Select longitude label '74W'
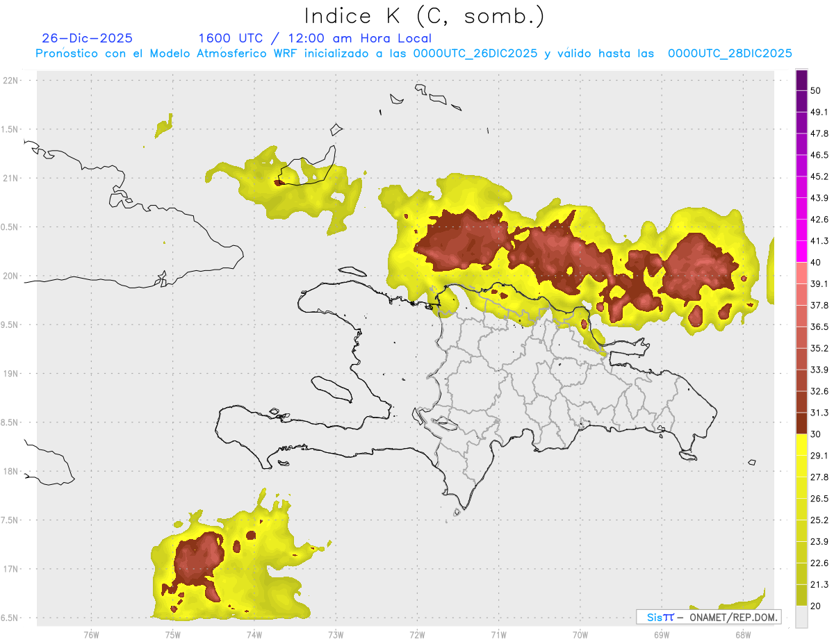 coord(254,635)
